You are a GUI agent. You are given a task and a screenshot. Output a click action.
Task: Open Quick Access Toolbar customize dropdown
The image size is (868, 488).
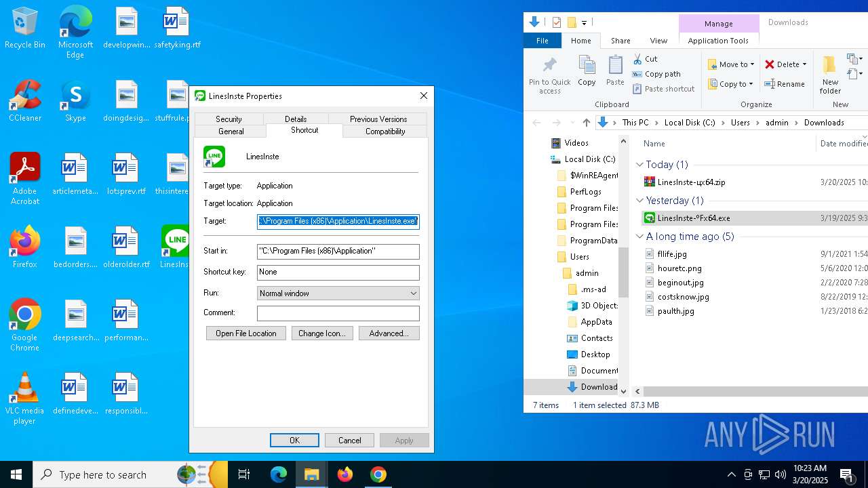(584, 23)
